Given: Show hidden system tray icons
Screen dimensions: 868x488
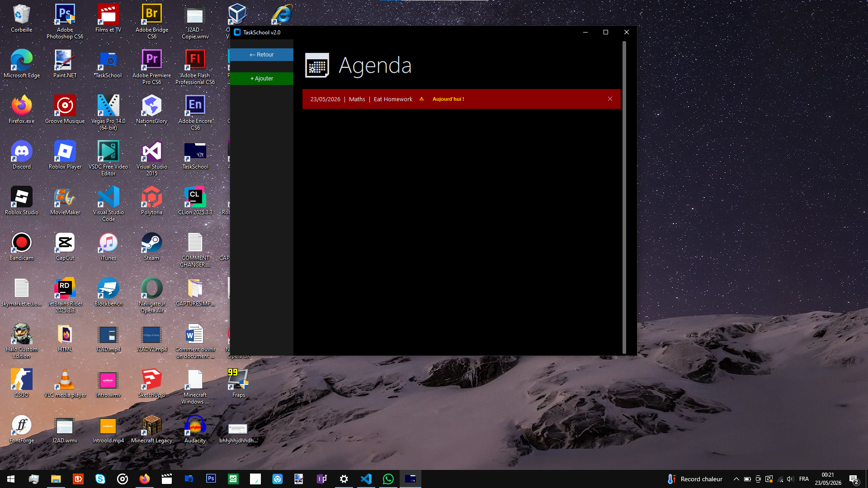Looking at the screenshot, I should click(x=736, y=479).
